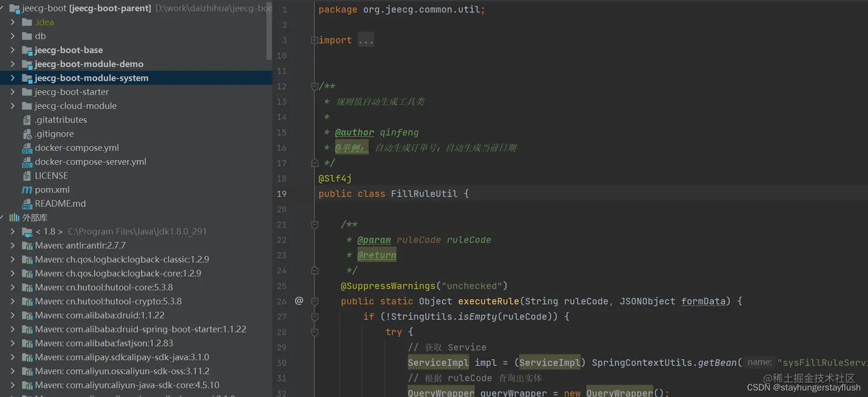Click the JDK 1.8 library icon
Screen dimensions: 868x397
pyautogui.click(x=27, y=232)
